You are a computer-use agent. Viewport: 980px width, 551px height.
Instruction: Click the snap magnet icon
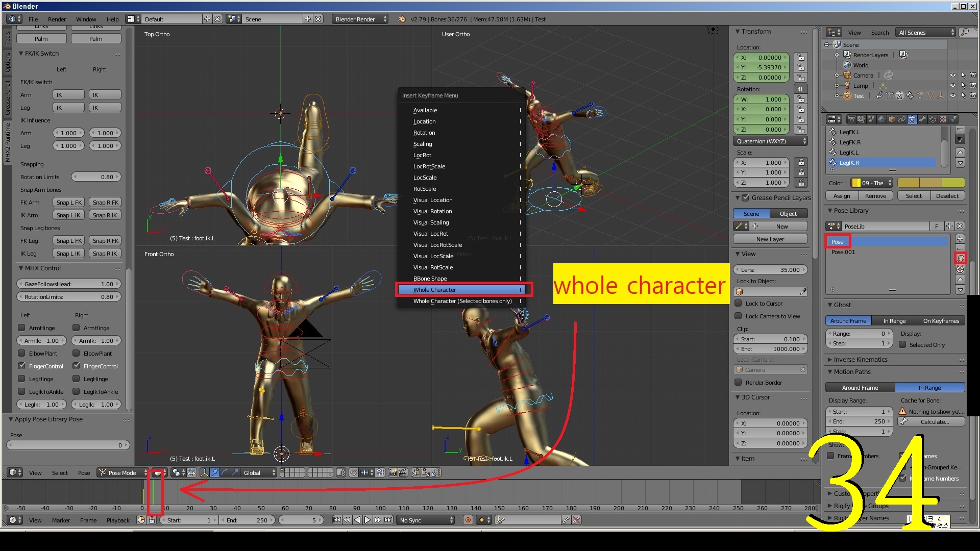click(x=353, y=473)
